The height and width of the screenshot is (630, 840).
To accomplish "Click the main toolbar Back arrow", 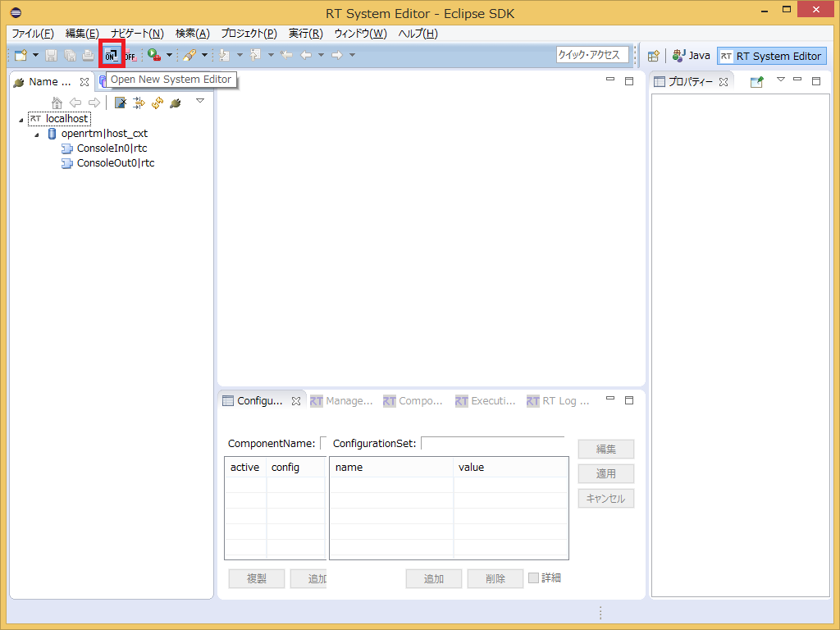I will pos(306,55).
